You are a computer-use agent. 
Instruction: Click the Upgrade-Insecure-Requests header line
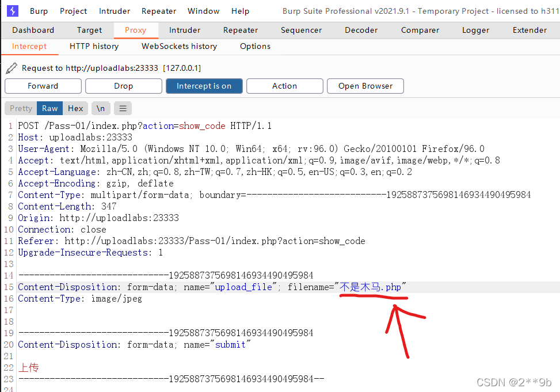[x=90, y=252]
